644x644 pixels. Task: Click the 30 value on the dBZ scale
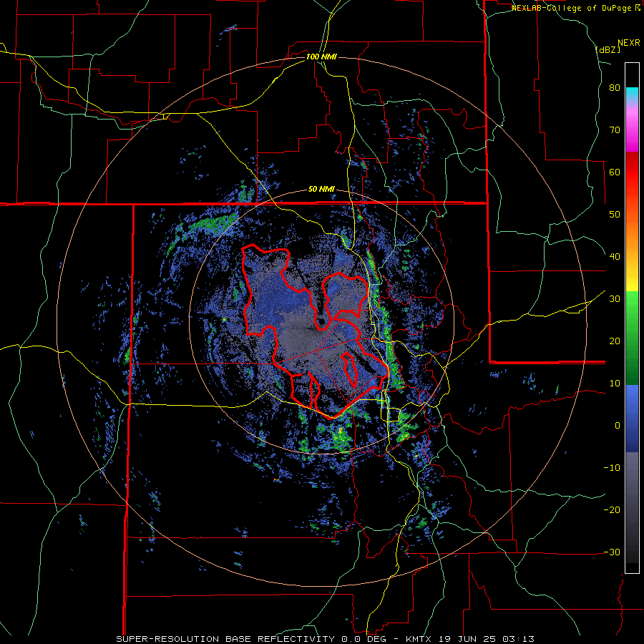click(x=615, y=299)
